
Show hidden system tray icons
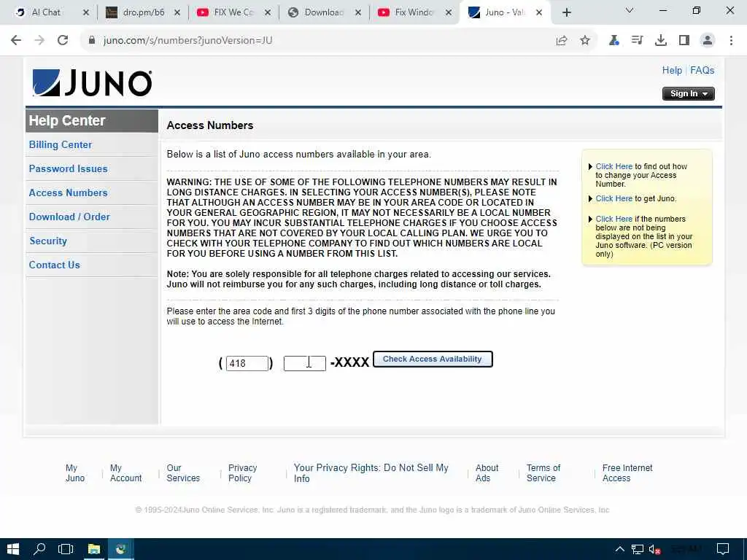(x=619, y=549)
